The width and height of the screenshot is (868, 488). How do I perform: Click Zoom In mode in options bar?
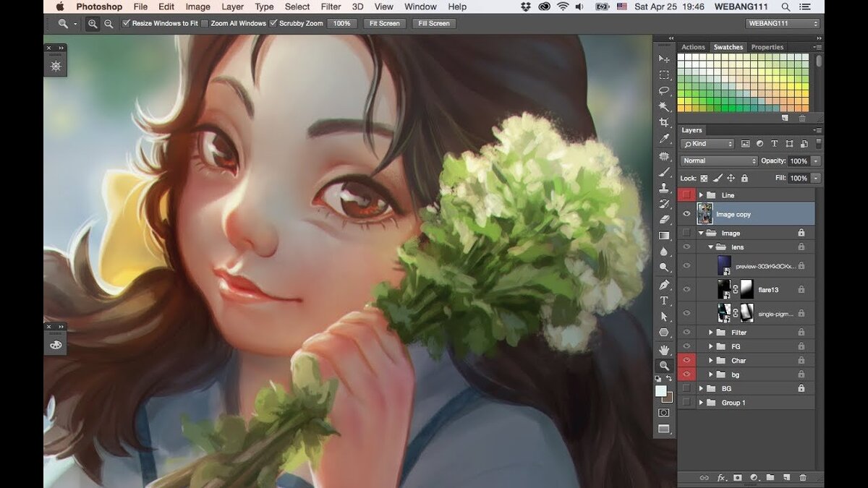tap(92, 23)
